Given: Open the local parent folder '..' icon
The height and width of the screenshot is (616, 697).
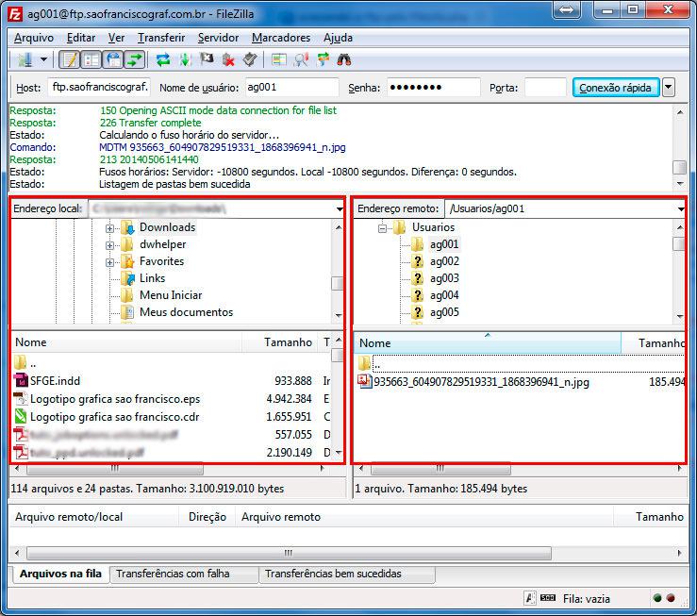Looking at the screenshot, I should click(x=20, y=362).
